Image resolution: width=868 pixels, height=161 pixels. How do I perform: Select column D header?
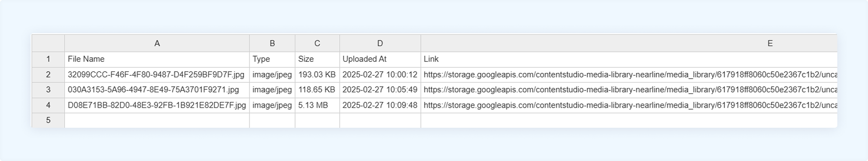click(380, 43)
